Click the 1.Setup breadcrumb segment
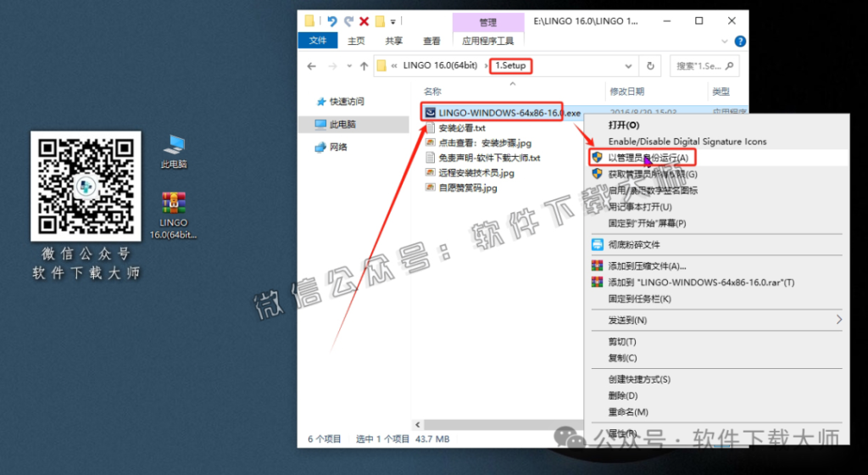Image resolution: width=868 pixels, height=475 pixels. pyautogui.click(x=510, y=65)
